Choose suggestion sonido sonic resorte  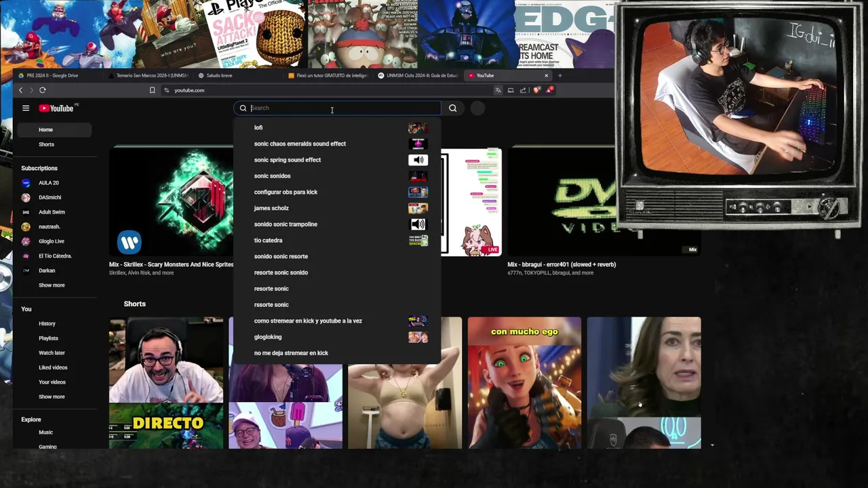coord(337,256)
